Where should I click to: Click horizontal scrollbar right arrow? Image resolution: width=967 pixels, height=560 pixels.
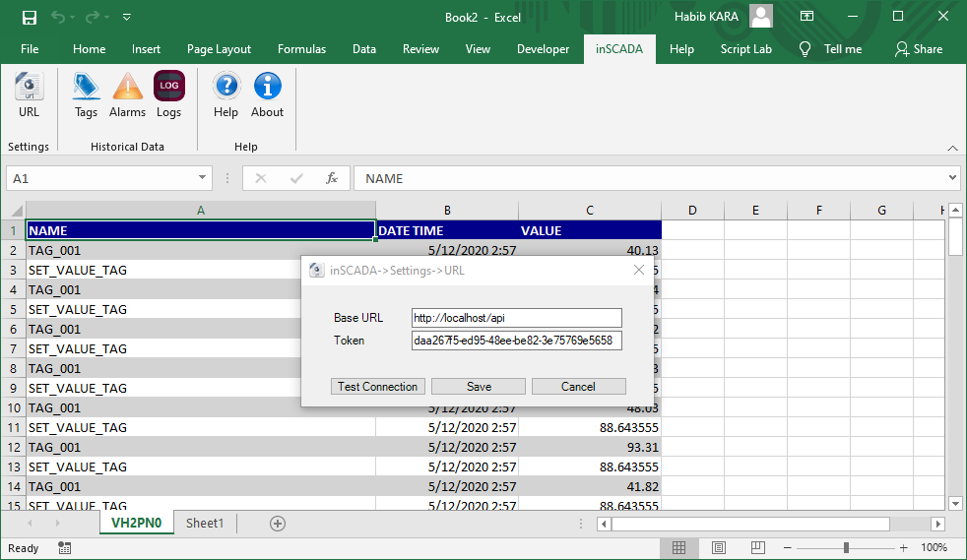(938, 524)
